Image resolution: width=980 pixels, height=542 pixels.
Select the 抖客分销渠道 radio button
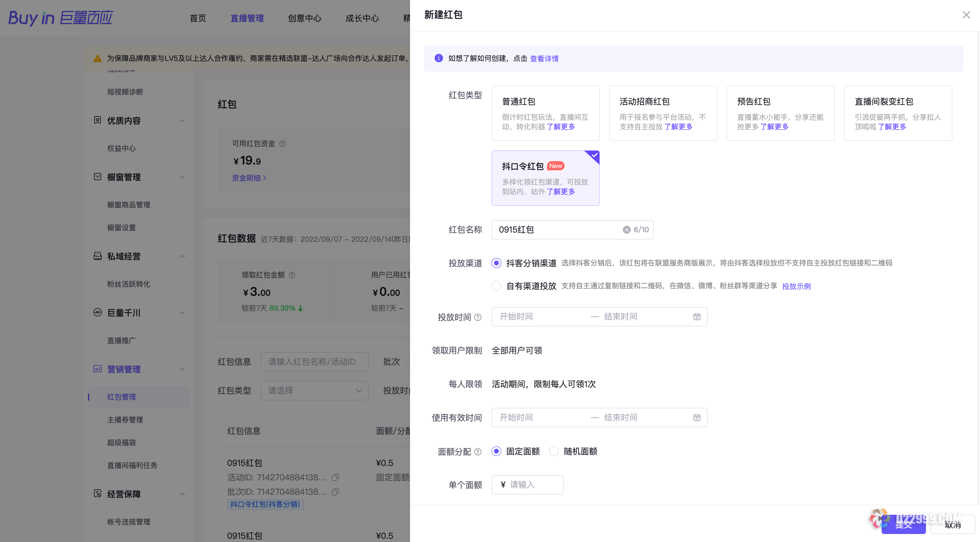[496, 263]
